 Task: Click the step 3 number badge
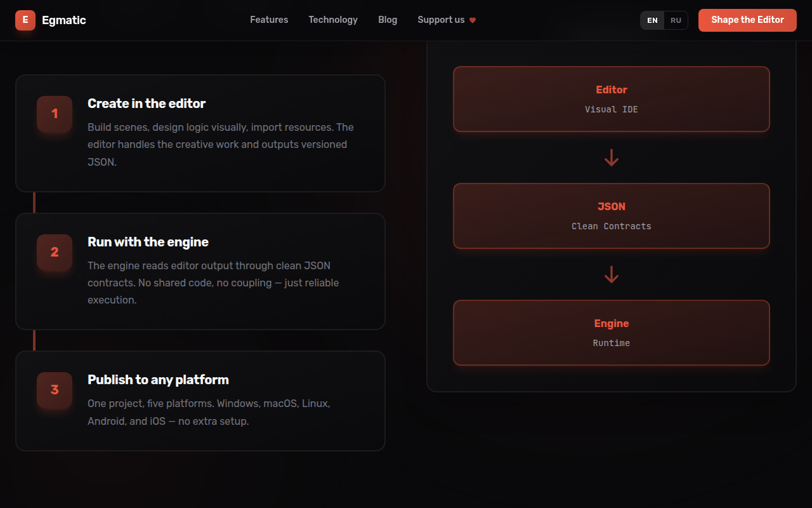55,390
